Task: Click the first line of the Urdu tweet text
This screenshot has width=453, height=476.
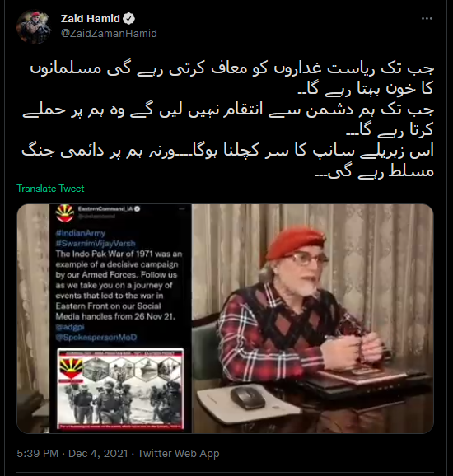Action: [x=232, y=69]
